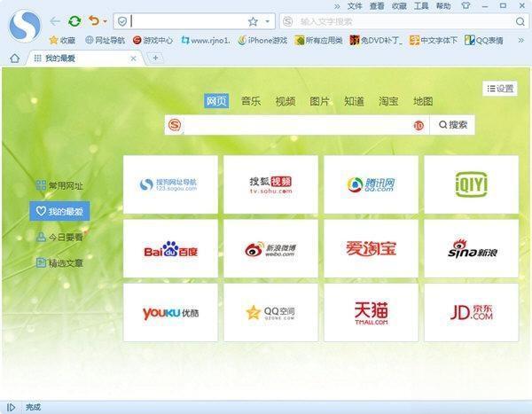The height and width of the screenshot is (414, 532).
Task: Open the 设置 settings button
Action: coord(500,89)
